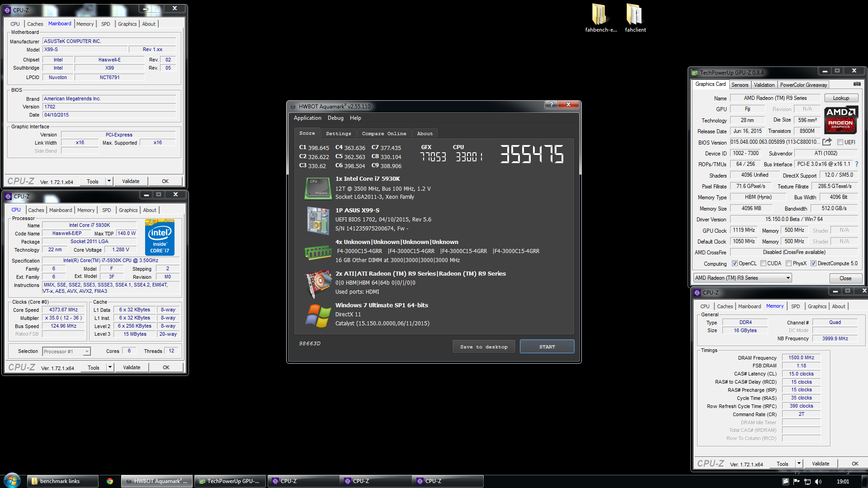Click Validate in Mainboard CPU-Z window
The height and width of the screenshot is (488, 868).
click(x=131, y=181)
